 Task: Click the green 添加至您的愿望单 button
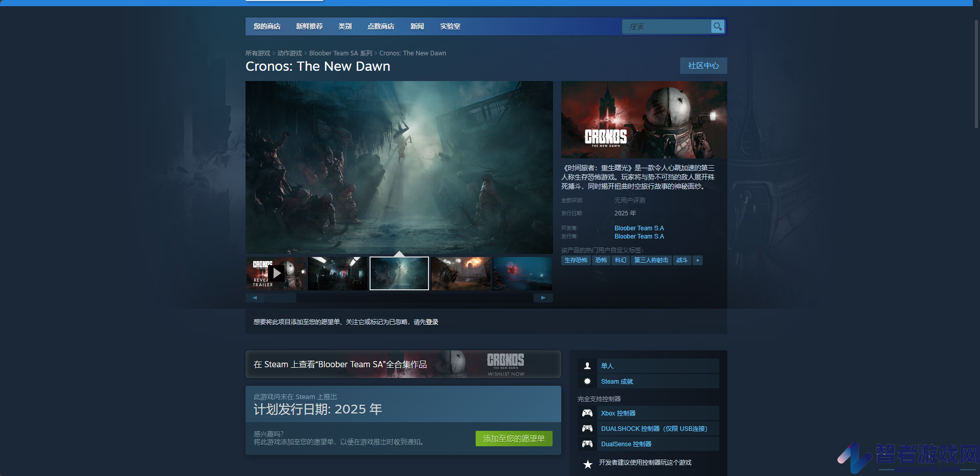[514, 439]
